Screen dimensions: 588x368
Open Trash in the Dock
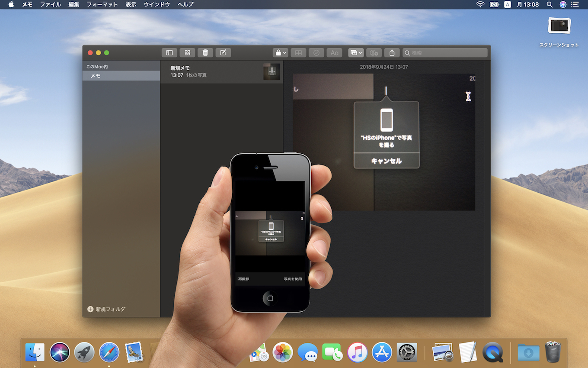pyautogui.click(x=553, y=352)
